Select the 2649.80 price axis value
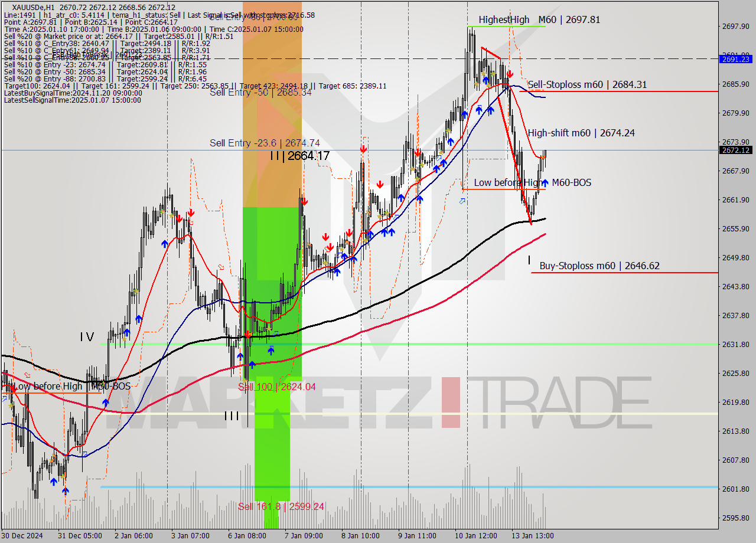 pos(735,257)
